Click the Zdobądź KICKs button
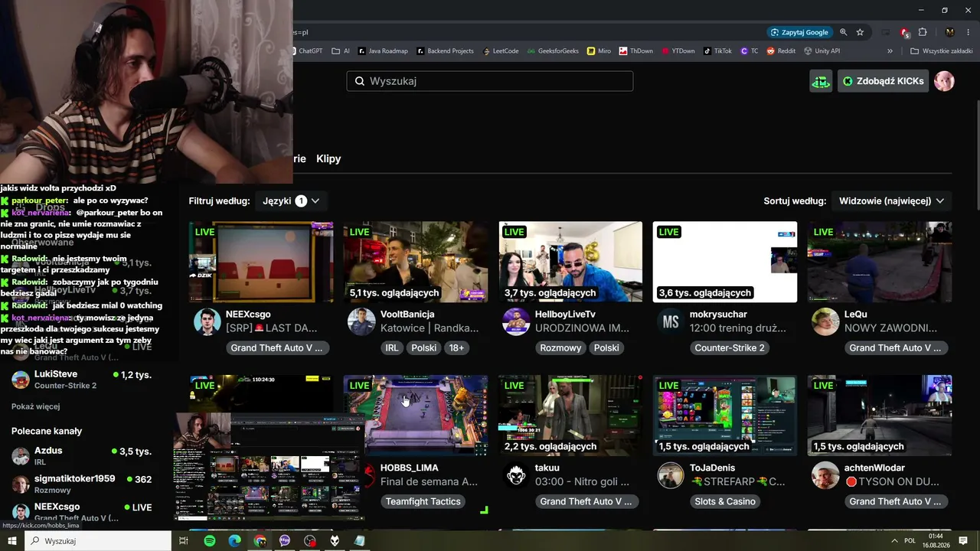This screenshot has width=980, height=551. pyautogui.click(x=883, y=81)
